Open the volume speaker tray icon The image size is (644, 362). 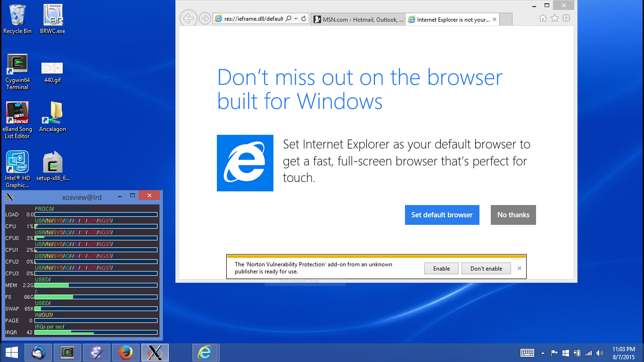600,353
